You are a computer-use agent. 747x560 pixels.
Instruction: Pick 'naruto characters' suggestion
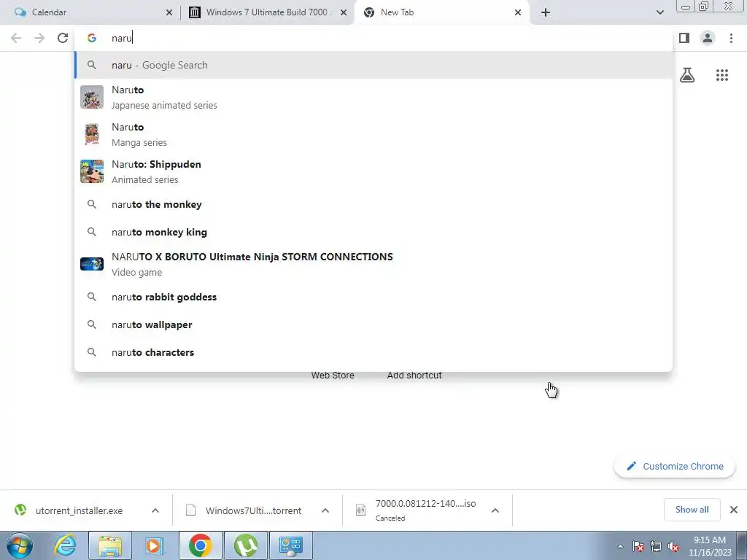click(373, 352)
